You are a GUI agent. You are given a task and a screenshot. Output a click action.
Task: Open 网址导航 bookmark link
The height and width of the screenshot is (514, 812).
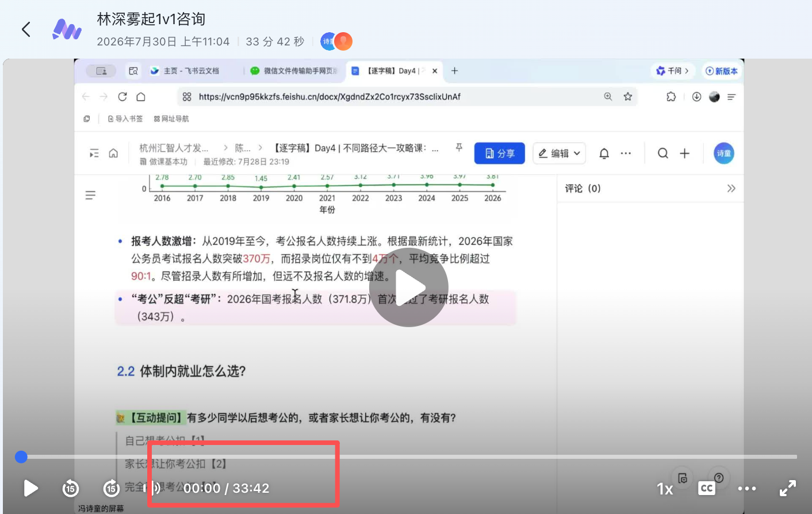pyautogui.click(x=171, y=119)
